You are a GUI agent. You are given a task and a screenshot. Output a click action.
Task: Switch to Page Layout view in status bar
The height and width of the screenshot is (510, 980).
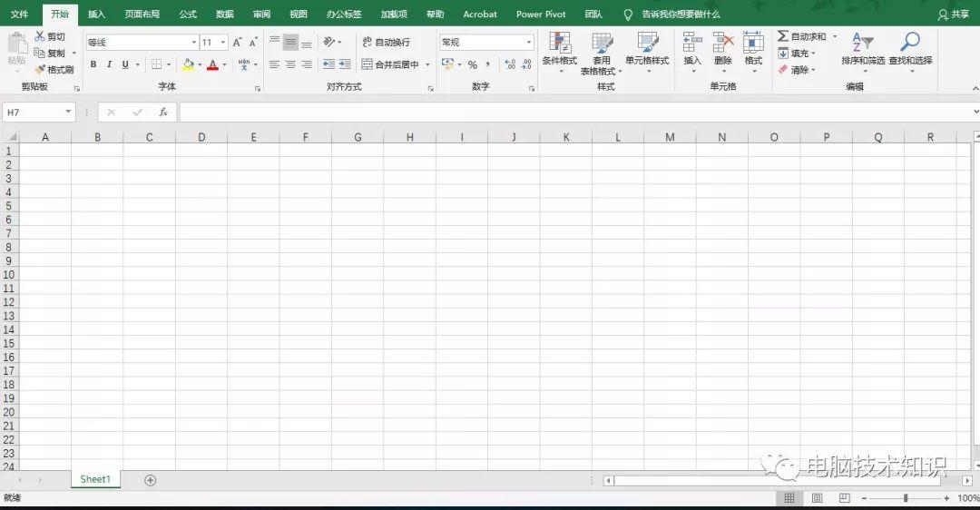[x=817, y=498]
